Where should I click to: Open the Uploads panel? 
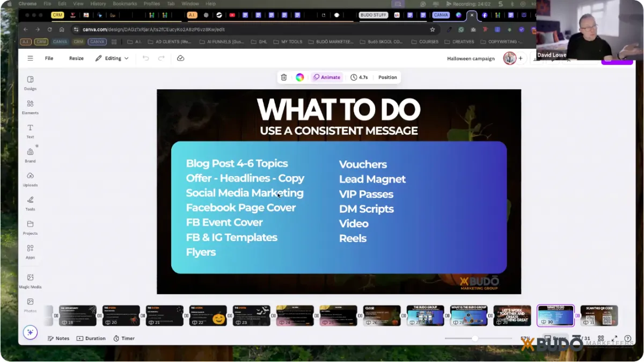tap(30, 179)
